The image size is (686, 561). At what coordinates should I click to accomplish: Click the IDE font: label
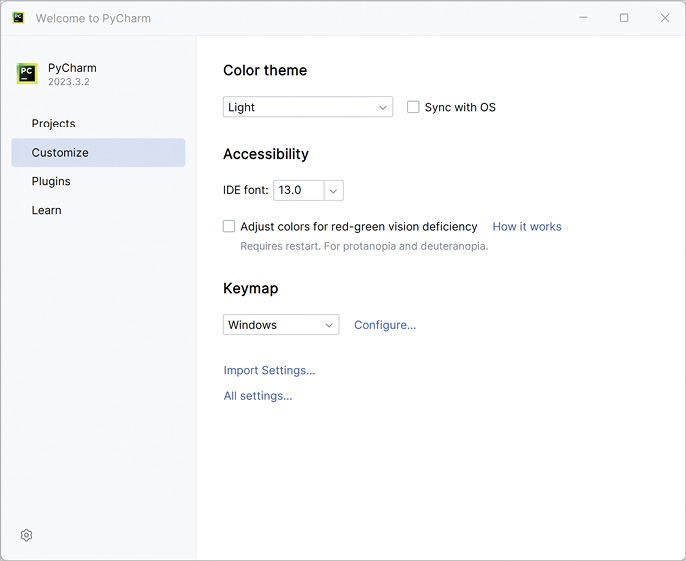click(245, 190)
